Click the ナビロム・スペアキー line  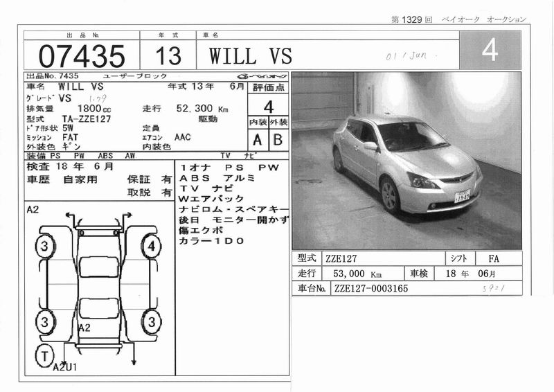pyautogui.click(x=233, y=209)
